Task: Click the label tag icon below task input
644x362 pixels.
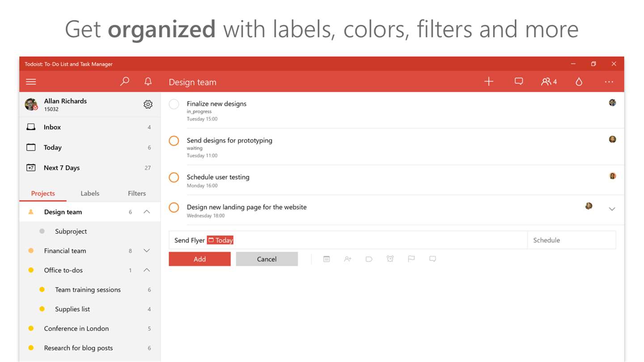Action: coord(369,259)
